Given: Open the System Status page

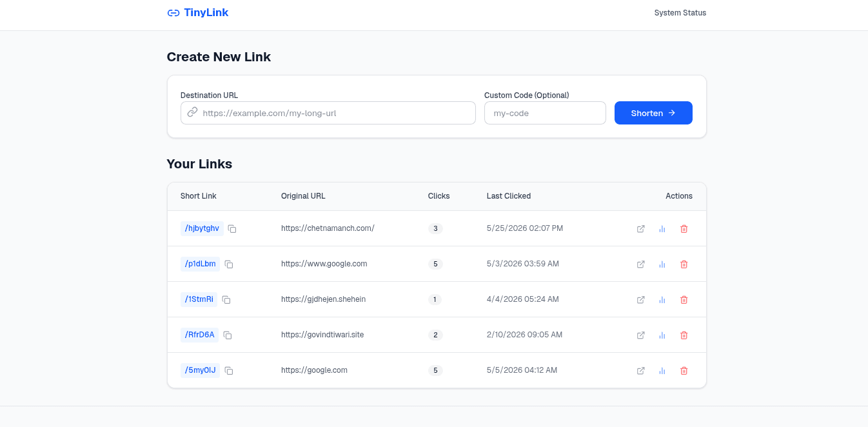Looking at the screenshot, I should (680, 13).
